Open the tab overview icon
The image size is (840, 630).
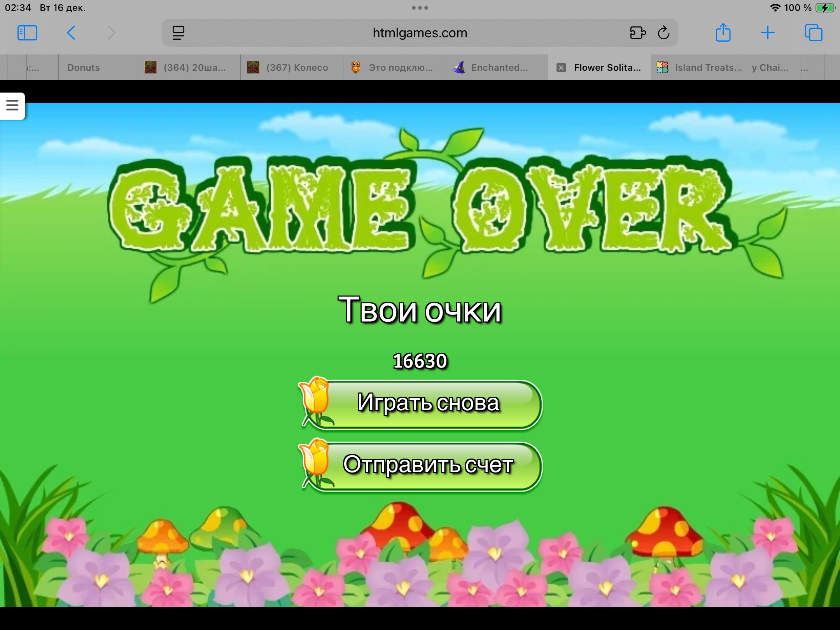[x=813, y=33]
